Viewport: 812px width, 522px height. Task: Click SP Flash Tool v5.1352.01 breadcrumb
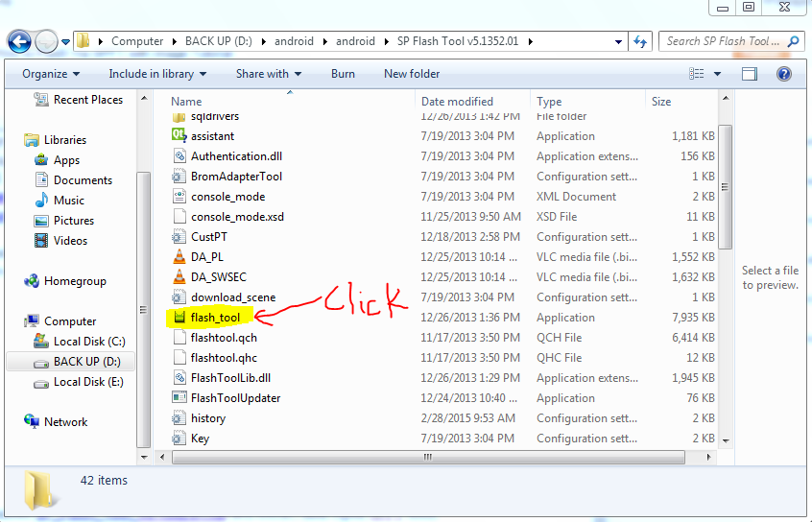(458, 41)
